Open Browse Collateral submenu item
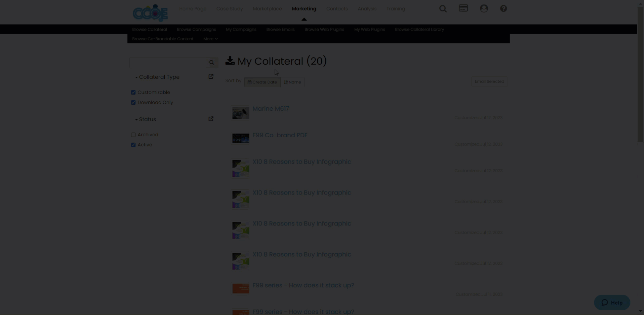 tap(150, 29)
